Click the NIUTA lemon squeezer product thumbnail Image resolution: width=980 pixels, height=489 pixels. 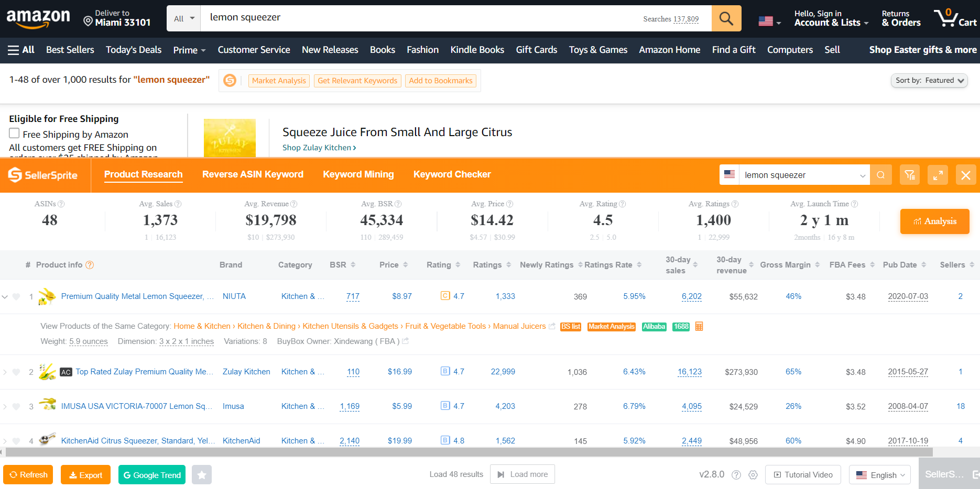[47, 296]
